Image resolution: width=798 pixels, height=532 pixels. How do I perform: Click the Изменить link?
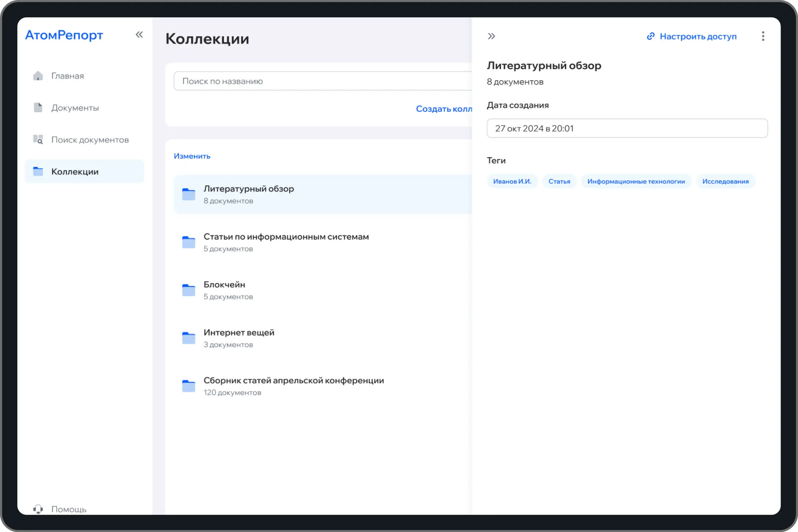(192, 156)
